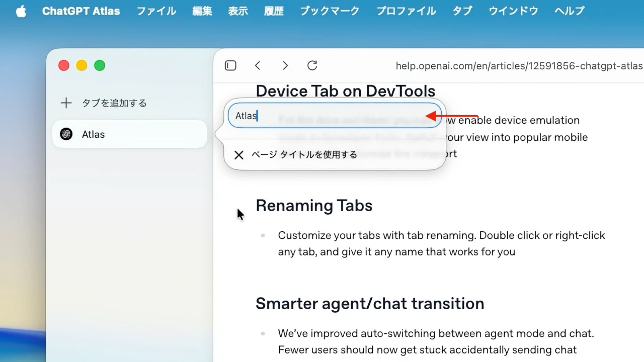Go forward with the right chevron
Viewport: 644px width, 362px height.
285,65
